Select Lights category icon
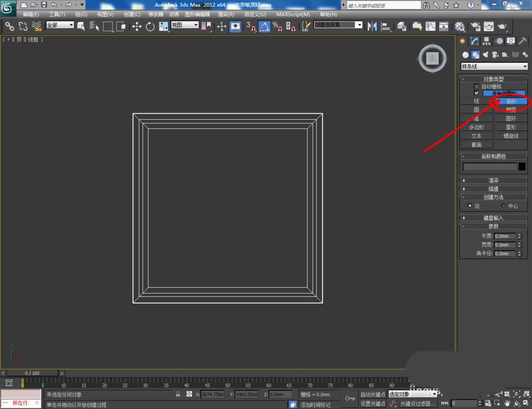Image resolution: width=532 pixels, height=409 pixels. point(486,55)
